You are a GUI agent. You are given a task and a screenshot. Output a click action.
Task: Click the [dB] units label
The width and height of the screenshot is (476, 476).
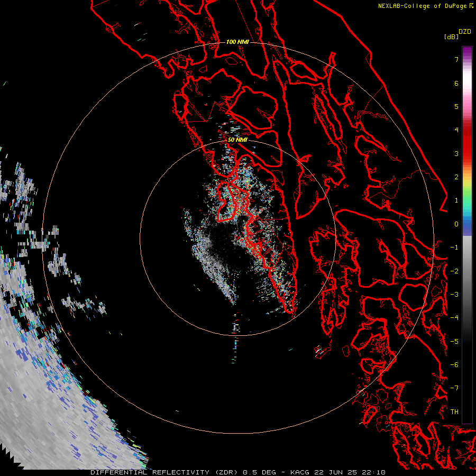(x=451, y=36)
